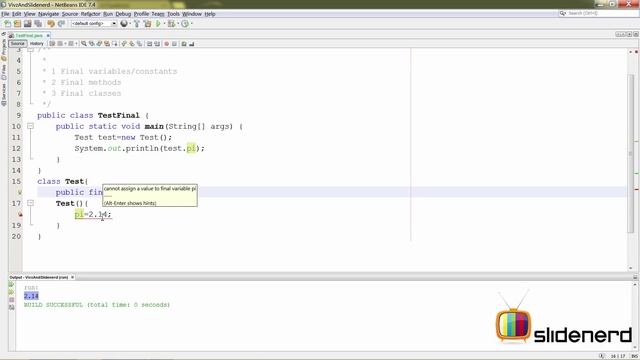Viewport: 640px width, 360px height.
Task: Open the Profile project dropdown arrow
Action: 192,24
